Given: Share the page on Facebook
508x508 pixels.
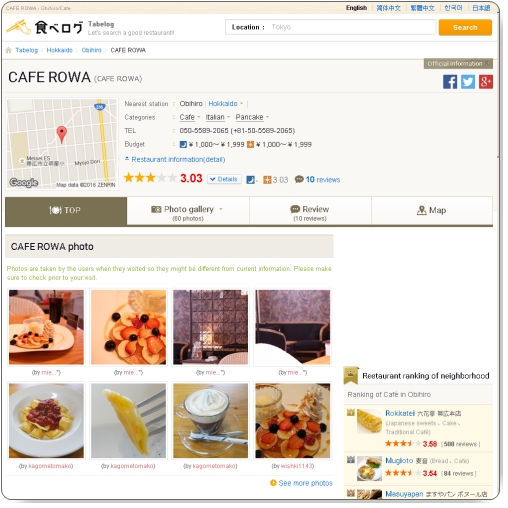Looking at the screenshot, I should point(450,82).
